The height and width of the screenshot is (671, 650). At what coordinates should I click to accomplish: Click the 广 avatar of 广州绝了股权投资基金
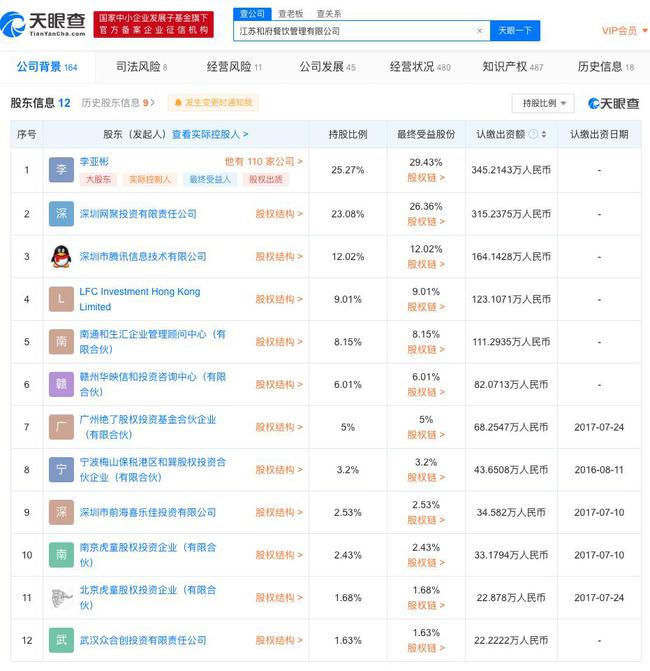[61, 427]
